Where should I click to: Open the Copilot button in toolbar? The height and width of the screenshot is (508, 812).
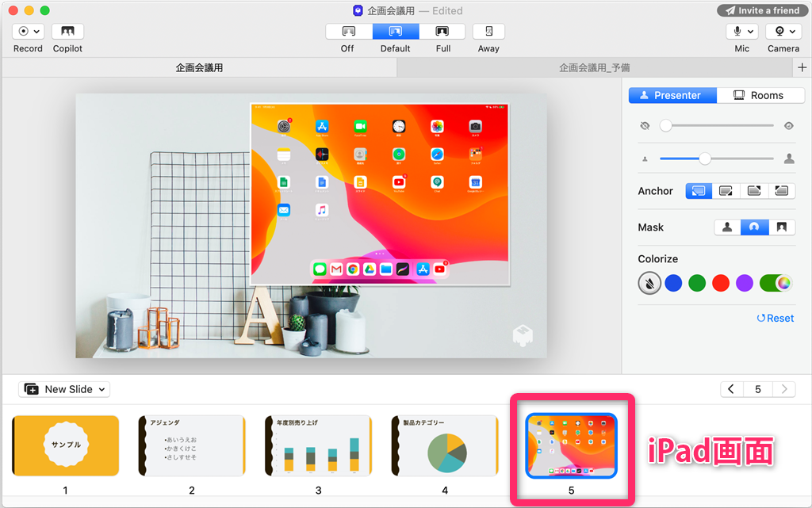[67, 32]
